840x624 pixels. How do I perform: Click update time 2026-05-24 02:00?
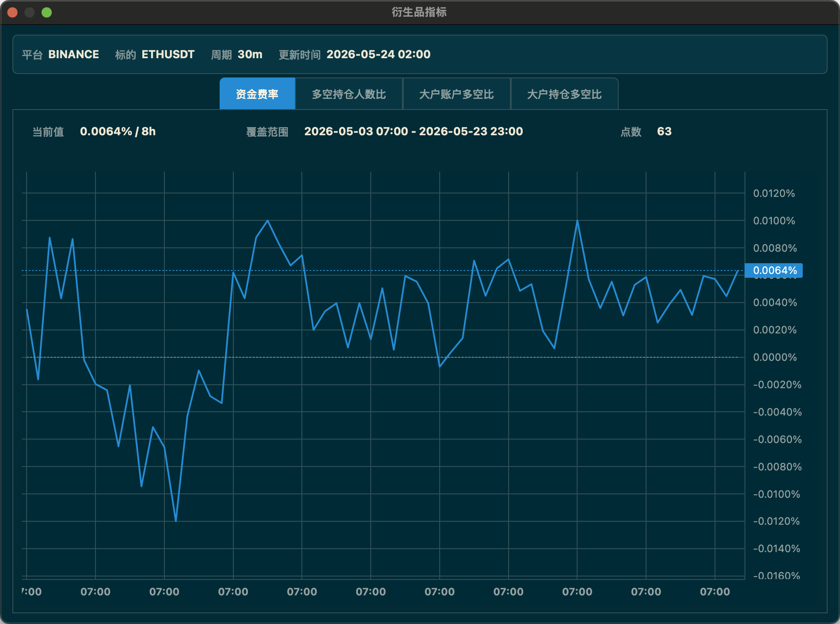point(378,54)
